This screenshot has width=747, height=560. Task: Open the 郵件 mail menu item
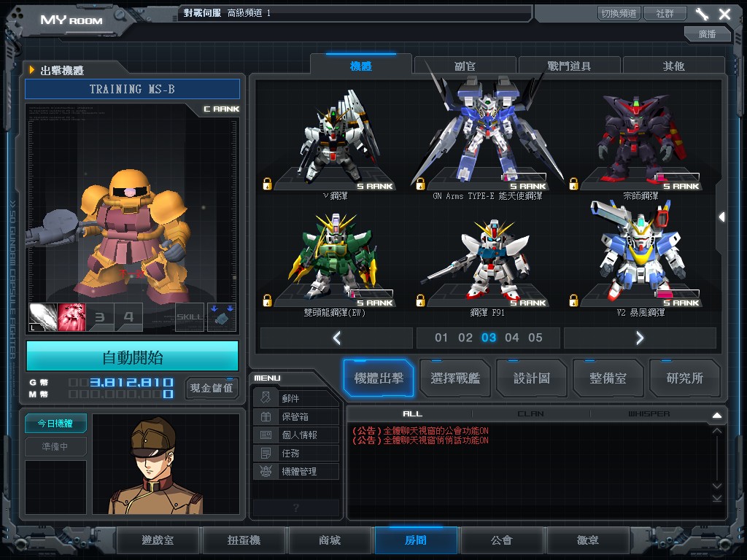[x=296, y=398]
